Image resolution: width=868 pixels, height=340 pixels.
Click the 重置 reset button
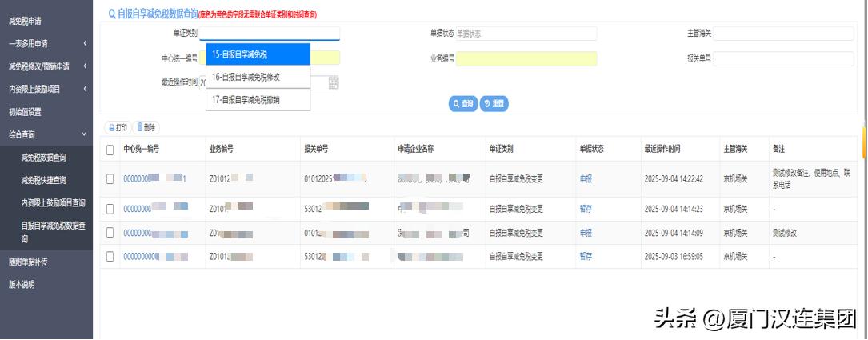click(494, 103)
